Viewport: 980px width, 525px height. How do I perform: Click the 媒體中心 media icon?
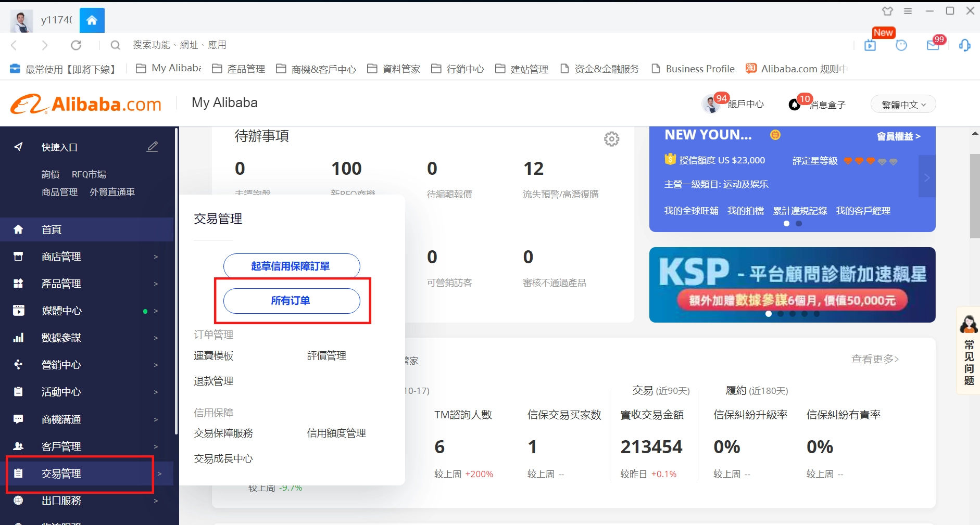[18, 311]
